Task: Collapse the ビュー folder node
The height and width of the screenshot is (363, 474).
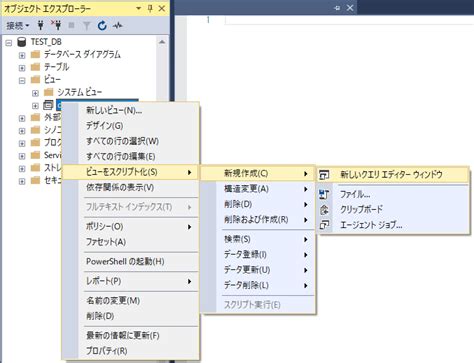Action: pyautogui.click(x=22, y=81)
